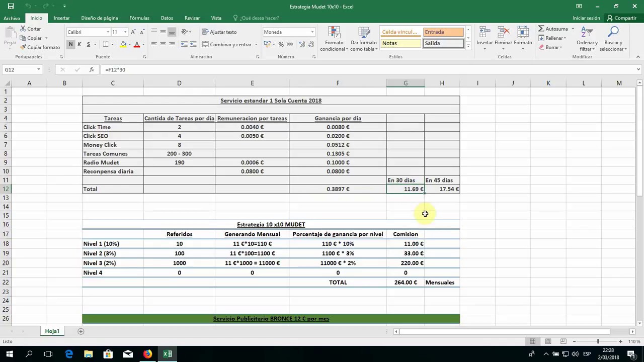Expand the Calibri font name dropdown
Viewport: 644px width, 362px height.
108,32
